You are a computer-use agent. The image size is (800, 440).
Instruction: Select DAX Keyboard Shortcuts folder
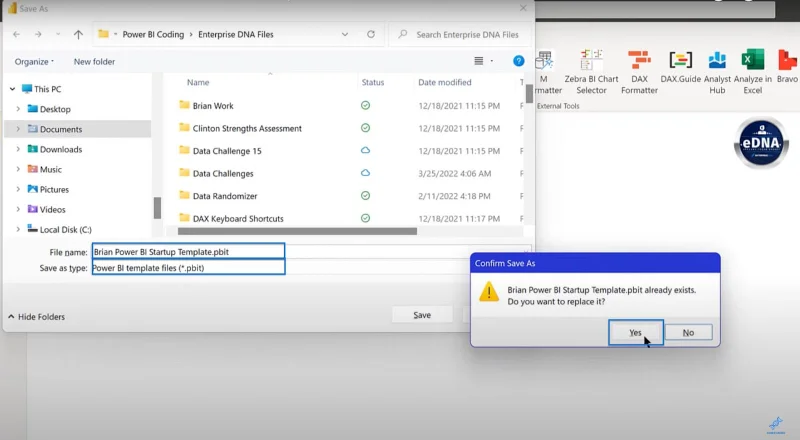(x=238, y=218)
